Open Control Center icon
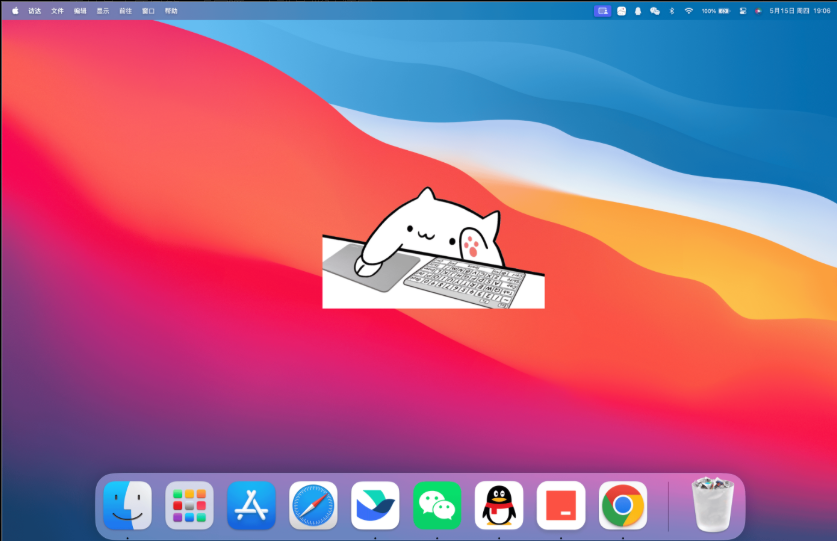This screenshot has height=541, width=837. [x=743, y=11]
